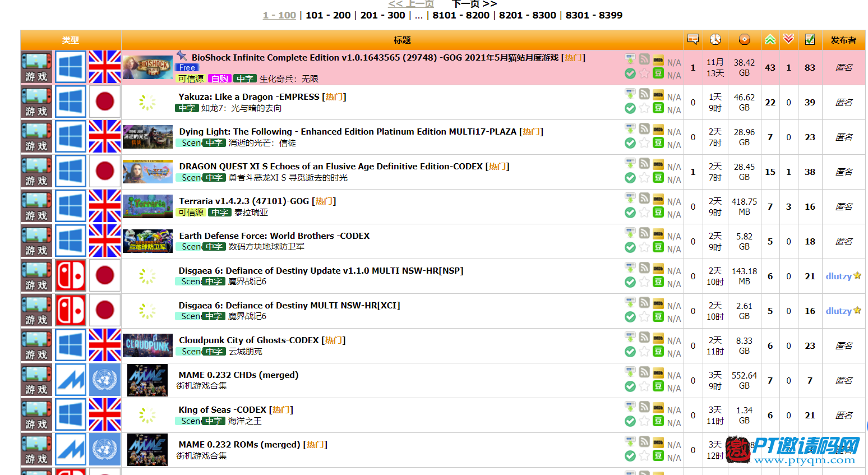Screen dimensions: 868x475
Task: Sort by seeders using green up-arrows header icon
Action: tap(770, 39)
